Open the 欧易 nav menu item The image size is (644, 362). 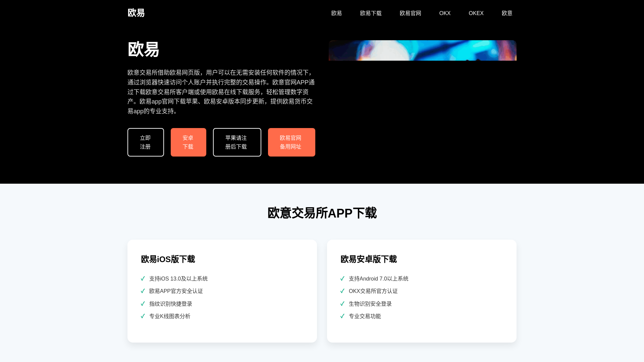(x=336, y=13)
